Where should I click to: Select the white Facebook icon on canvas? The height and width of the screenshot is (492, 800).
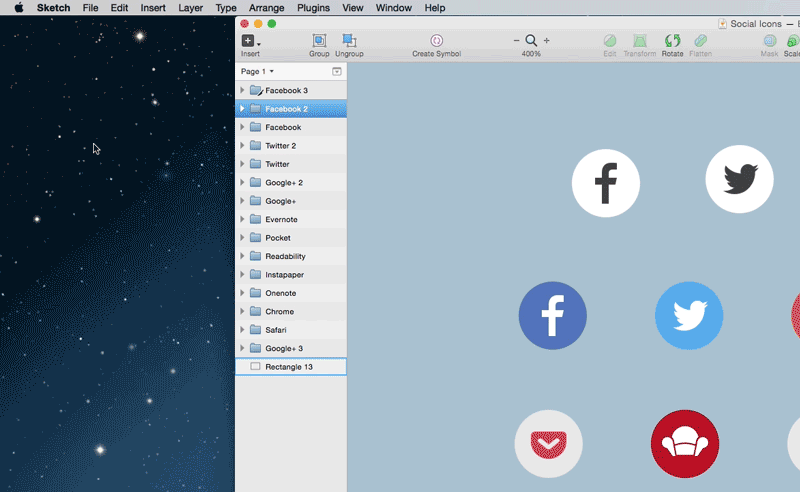tap(606, 183)
